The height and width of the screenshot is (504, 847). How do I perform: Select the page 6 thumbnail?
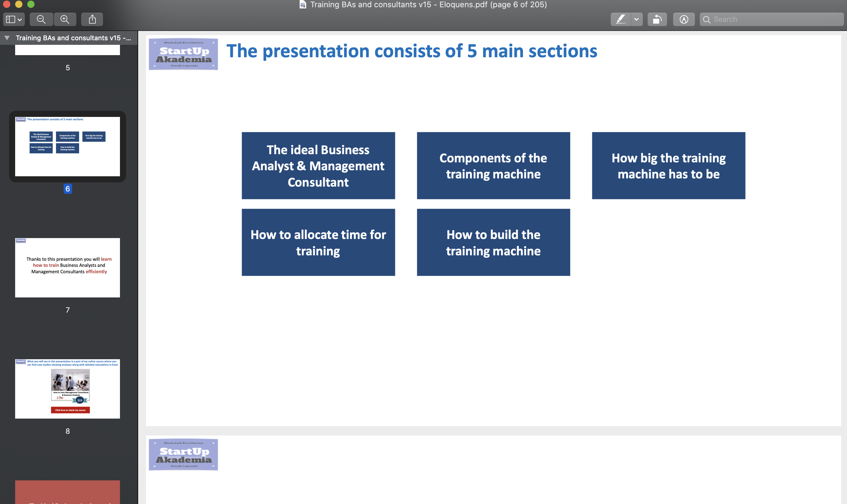67,146
